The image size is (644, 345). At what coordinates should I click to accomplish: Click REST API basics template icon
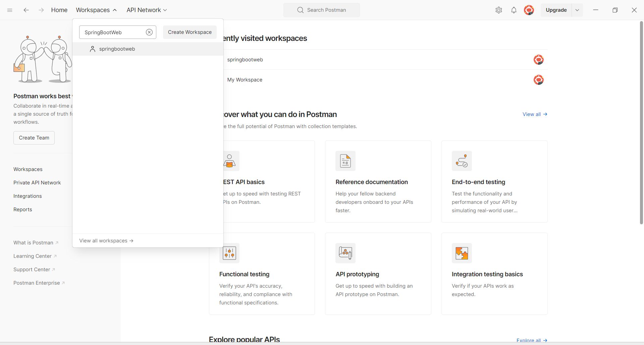[x=231, y=161]
